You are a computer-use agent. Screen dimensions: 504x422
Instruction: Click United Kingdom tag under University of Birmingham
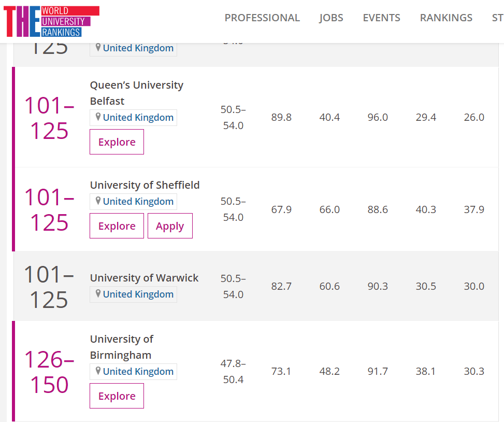tap(138, 371)
